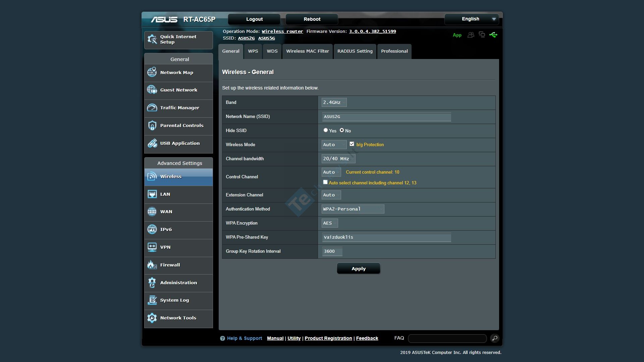Open the Channel bandwidth dropdown

(x=338, y=159)
